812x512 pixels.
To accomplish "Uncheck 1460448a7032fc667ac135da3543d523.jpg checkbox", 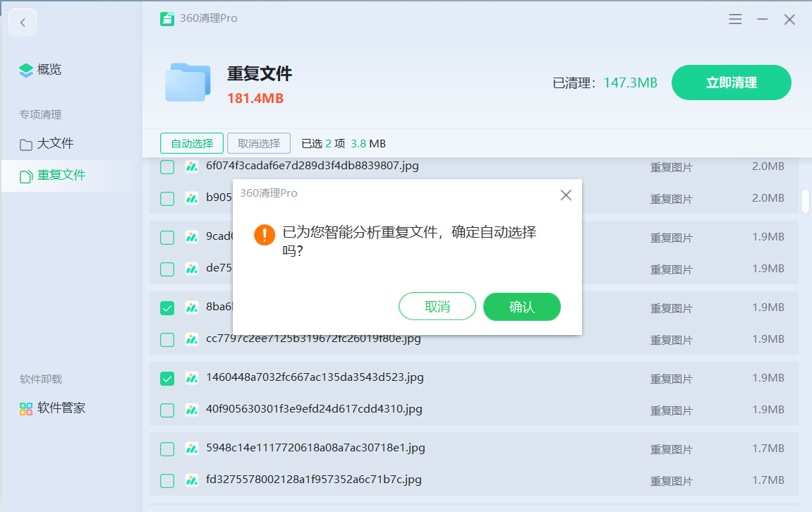I will coord(167,379).
